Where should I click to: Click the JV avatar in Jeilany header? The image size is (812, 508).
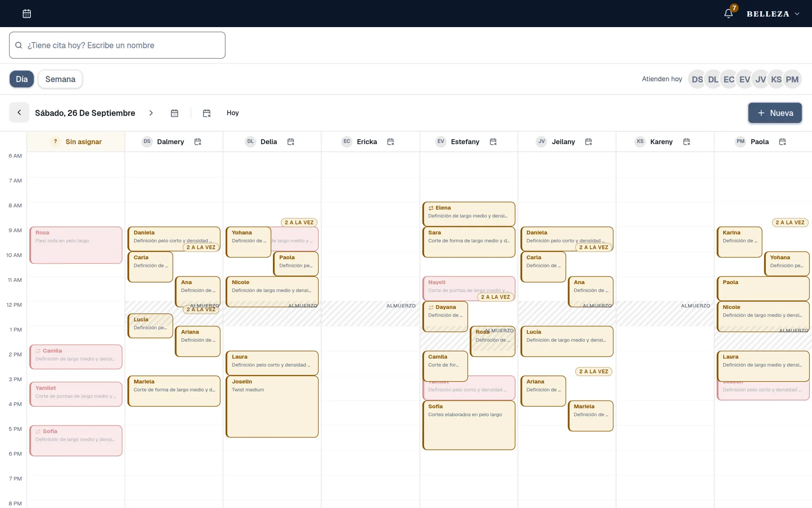pos(541,142)
